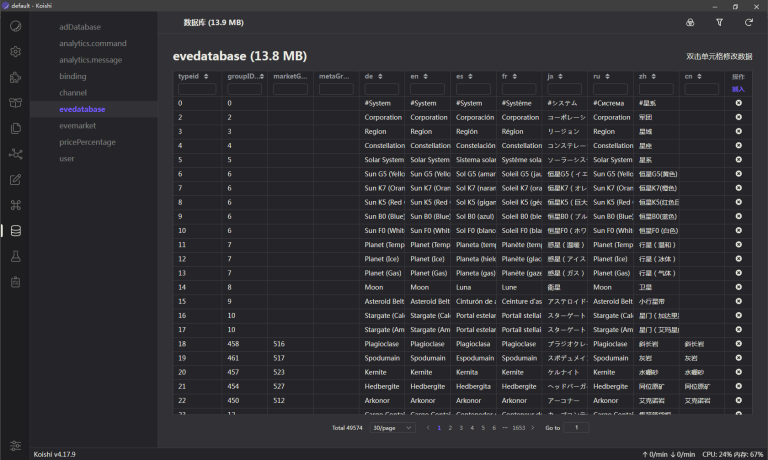Open the 30/page page-size dropdown
Screen dimensions: 768x460
coord(391,427)
